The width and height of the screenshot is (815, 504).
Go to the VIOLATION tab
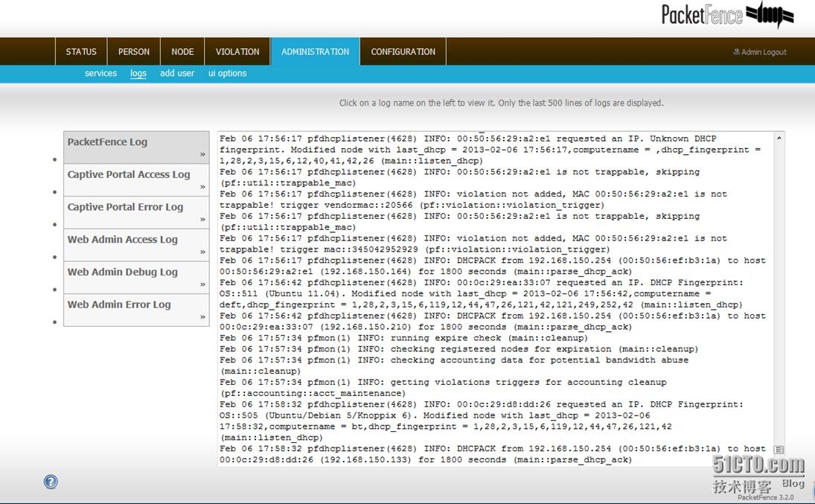point(237,51)
